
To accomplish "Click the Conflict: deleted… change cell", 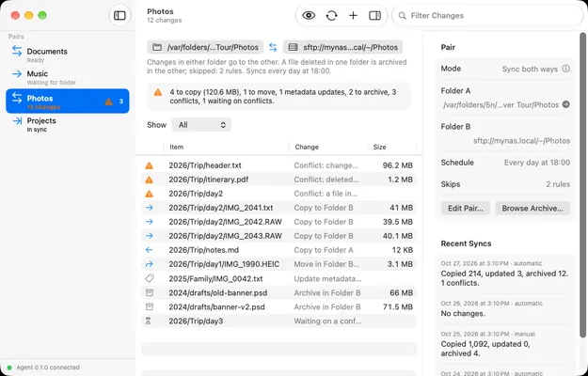I will (x=326, y=180).
